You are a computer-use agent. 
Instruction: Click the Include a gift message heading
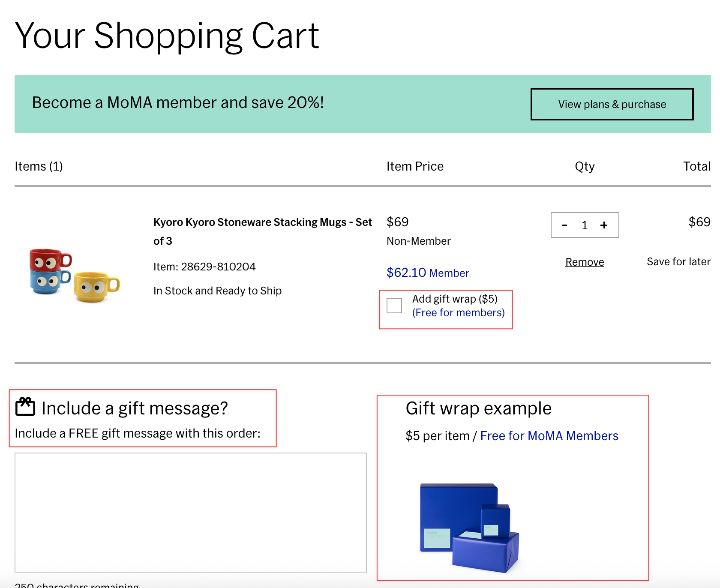(x=135, y=408)
